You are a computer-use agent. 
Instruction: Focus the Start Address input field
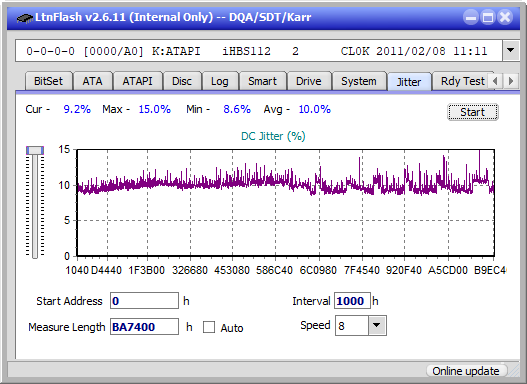144,301
